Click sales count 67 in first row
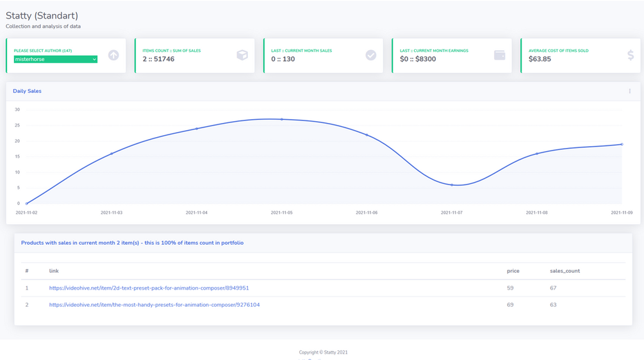 [x=553, y=288]
